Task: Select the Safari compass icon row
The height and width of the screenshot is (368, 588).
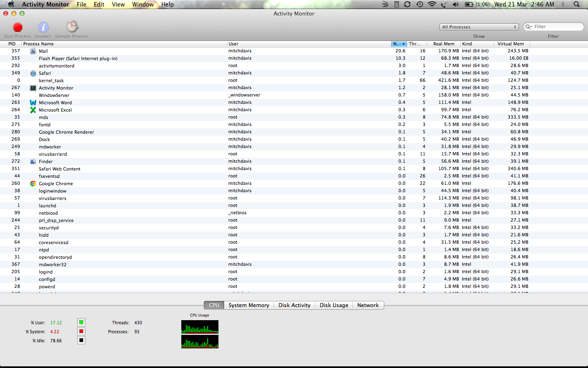Action: pyautogui.click(x=33, y=73)
